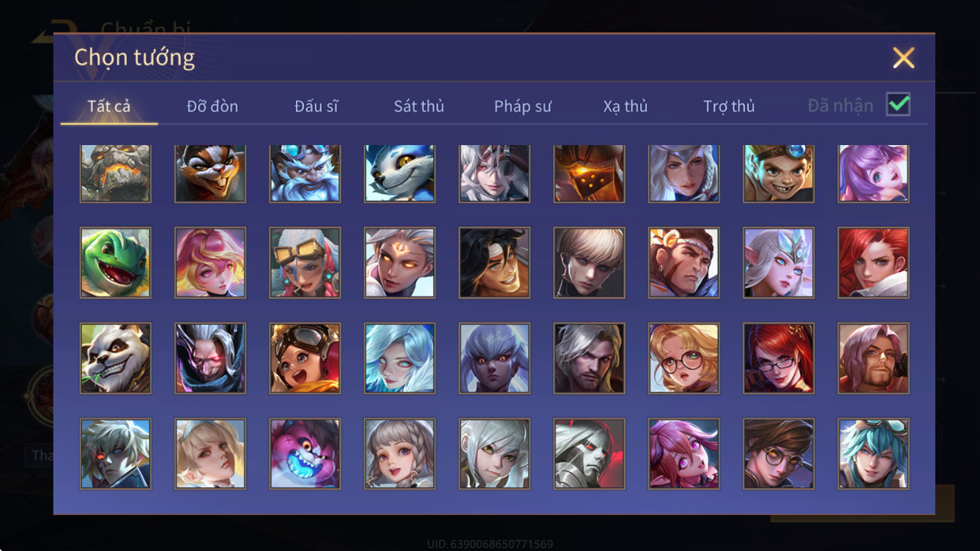Filter by the Xạ thủ tab

(626, 106)
